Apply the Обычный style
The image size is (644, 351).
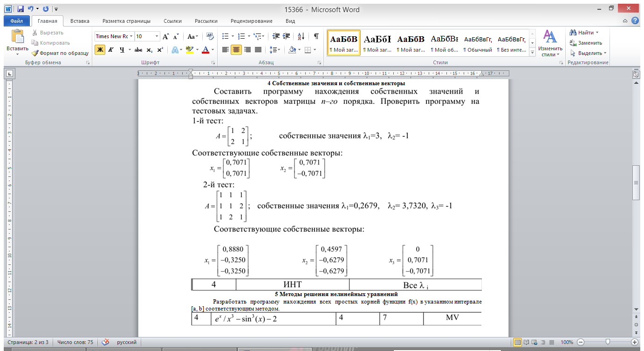coord(478,43)
